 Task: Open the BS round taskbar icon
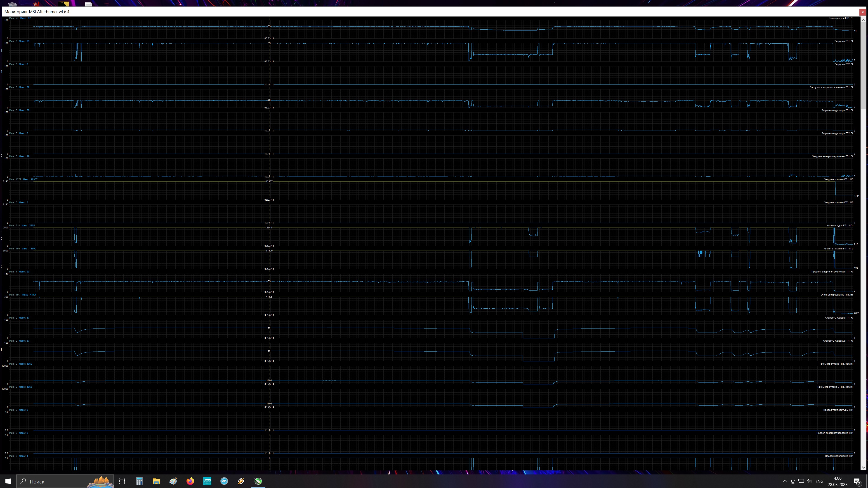tap(224, 481)
